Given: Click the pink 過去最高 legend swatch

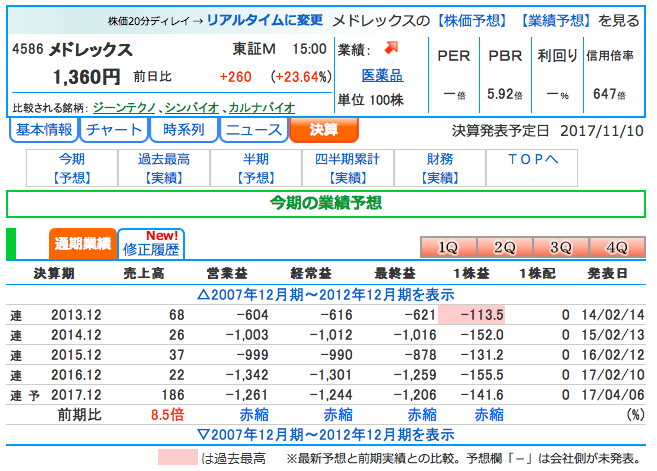Looking at the screenshot, I should 178,457.
